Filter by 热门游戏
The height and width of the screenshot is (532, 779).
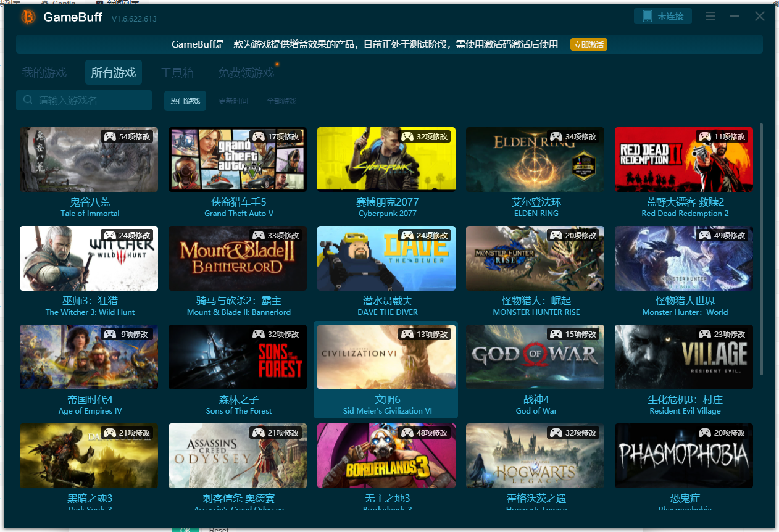coord(185,101)
